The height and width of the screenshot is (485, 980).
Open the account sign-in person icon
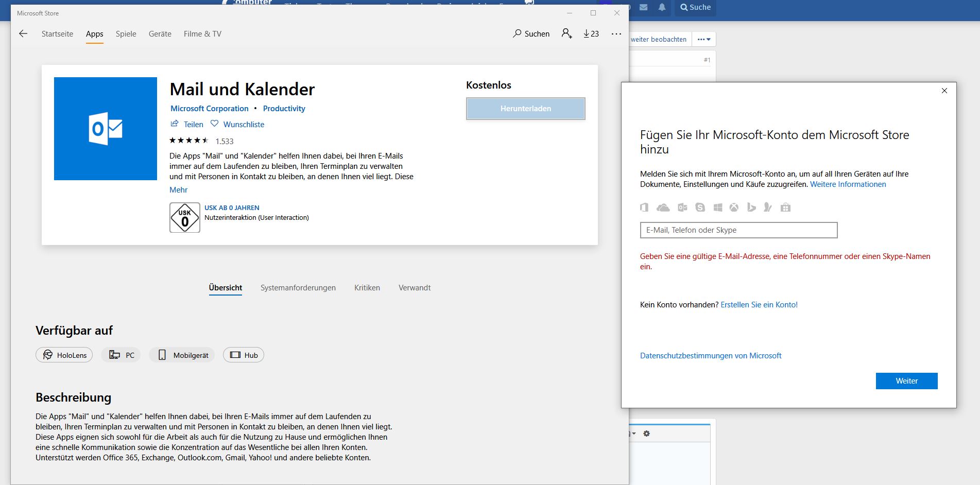tap(566, 33)
